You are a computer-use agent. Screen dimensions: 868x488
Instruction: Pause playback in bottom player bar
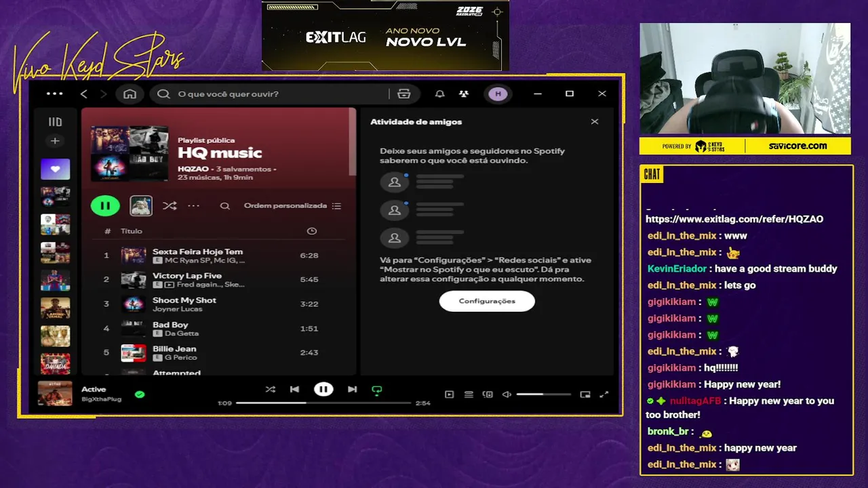tap(323, 389)
